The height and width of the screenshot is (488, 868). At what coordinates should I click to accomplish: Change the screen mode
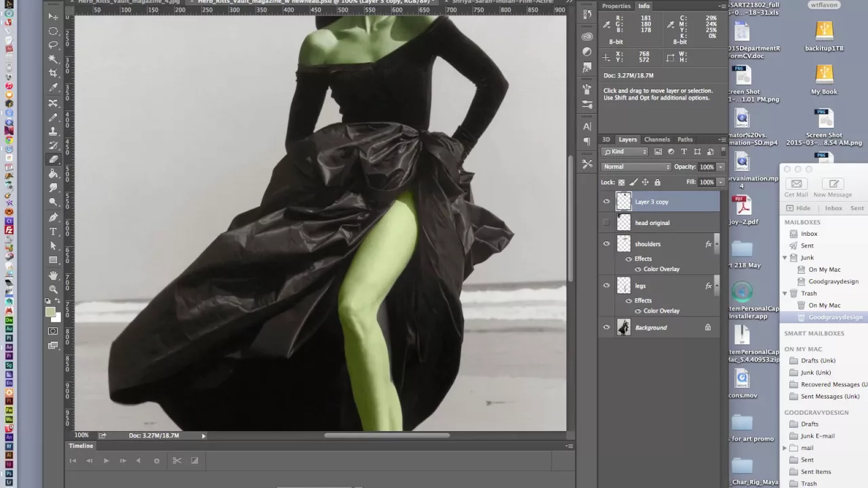[x=53, y=346]
